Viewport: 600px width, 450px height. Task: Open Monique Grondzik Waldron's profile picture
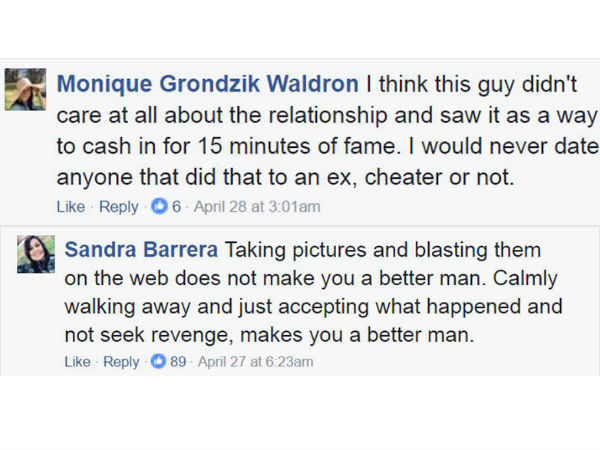25,89
